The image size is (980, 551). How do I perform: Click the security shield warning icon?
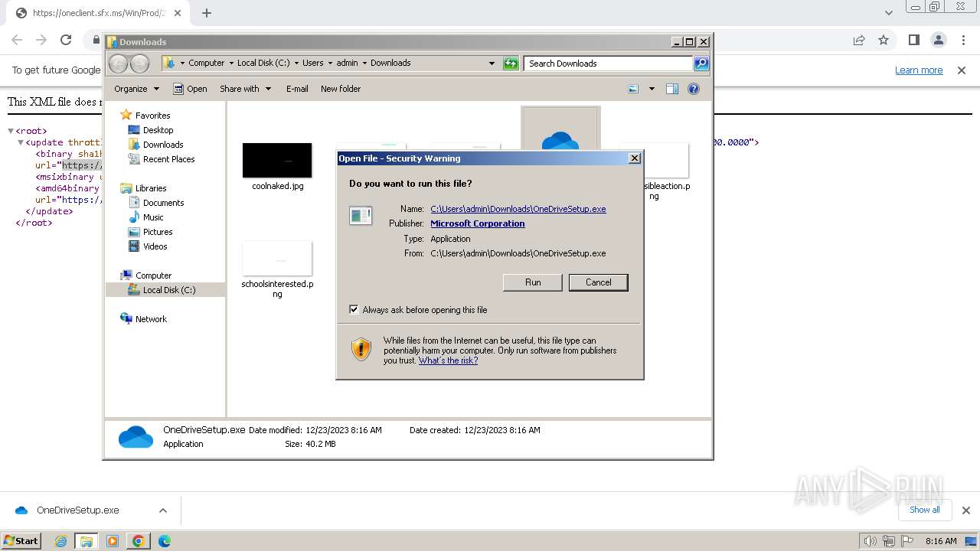(361, 350)
